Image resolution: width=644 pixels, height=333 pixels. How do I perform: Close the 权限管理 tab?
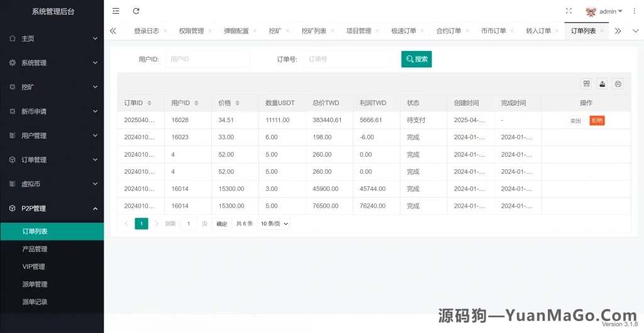pos(210,31)
